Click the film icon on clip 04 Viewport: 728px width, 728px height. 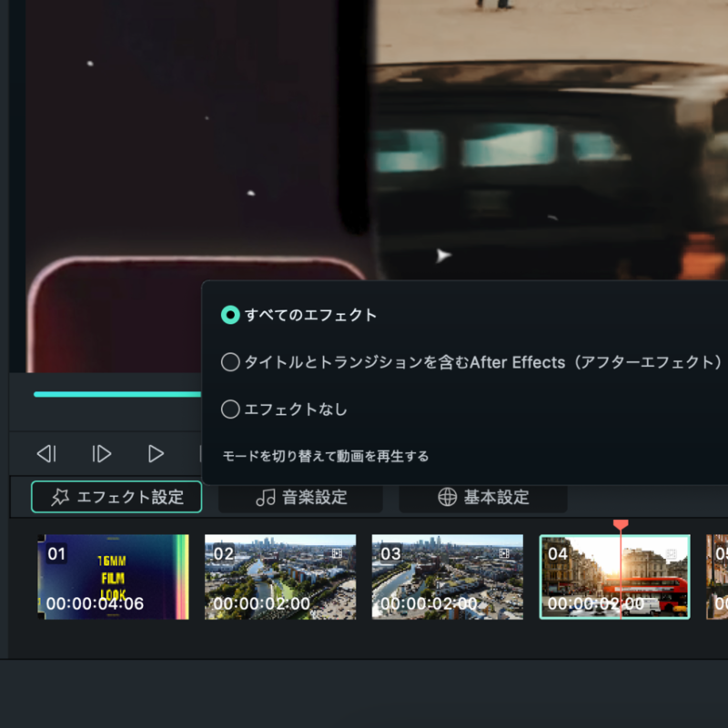point(672,553)
